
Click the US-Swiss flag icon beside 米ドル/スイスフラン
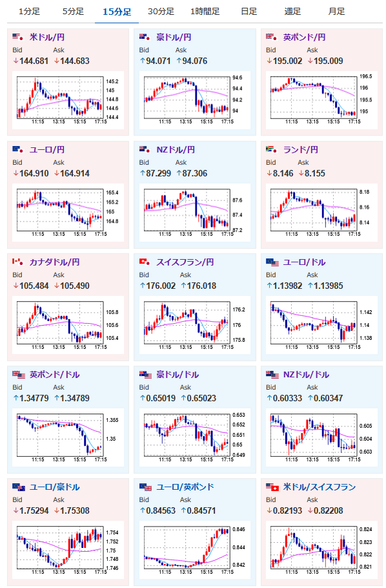[x=272, y=487]
